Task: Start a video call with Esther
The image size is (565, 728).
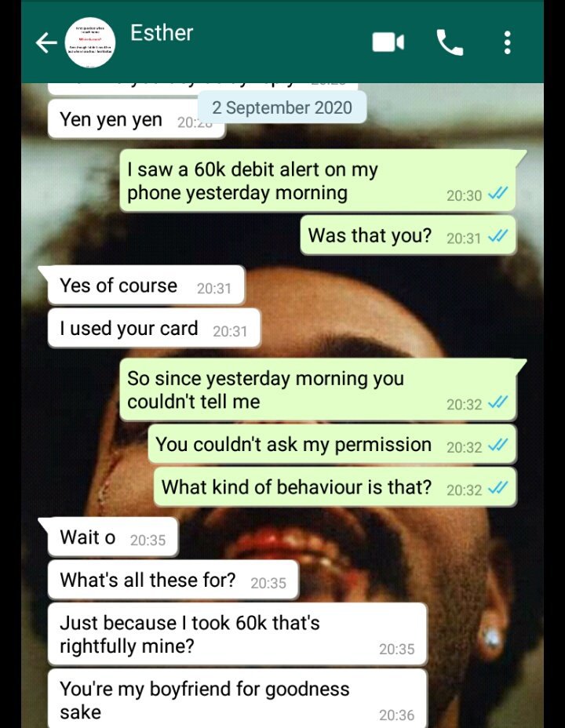Action: click(388, 42)
